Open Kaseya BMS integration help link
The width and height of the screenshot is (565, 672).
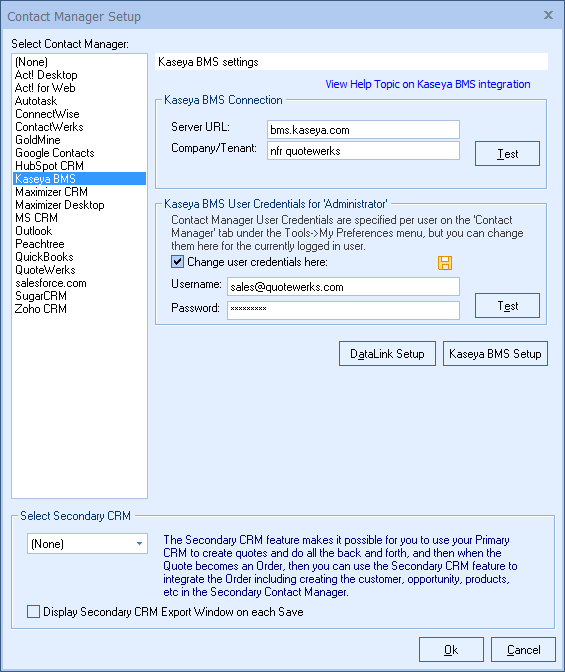428,84
